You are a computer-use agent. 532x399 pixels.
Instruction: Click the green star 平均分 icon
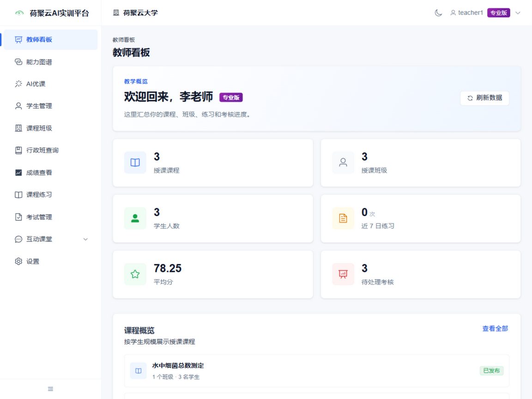click(x=135, y=274)
